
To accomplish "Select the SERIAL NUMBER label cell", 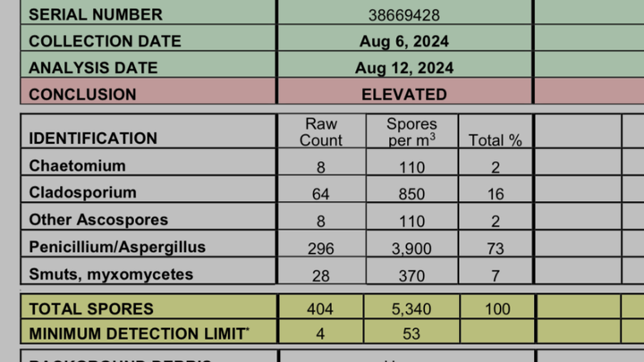I will click(x=96, y=15).
